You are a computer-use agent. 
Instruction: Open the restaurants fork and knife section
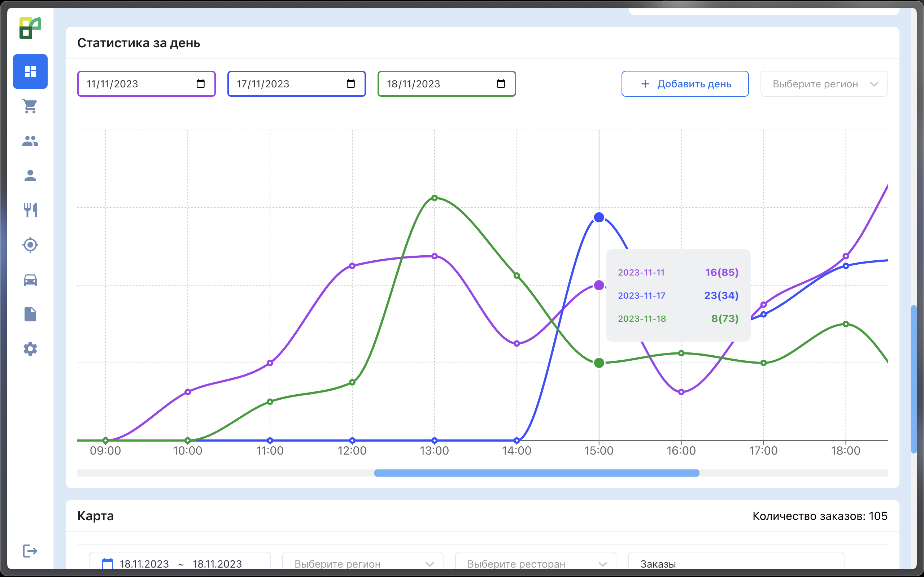coord(30,210)
